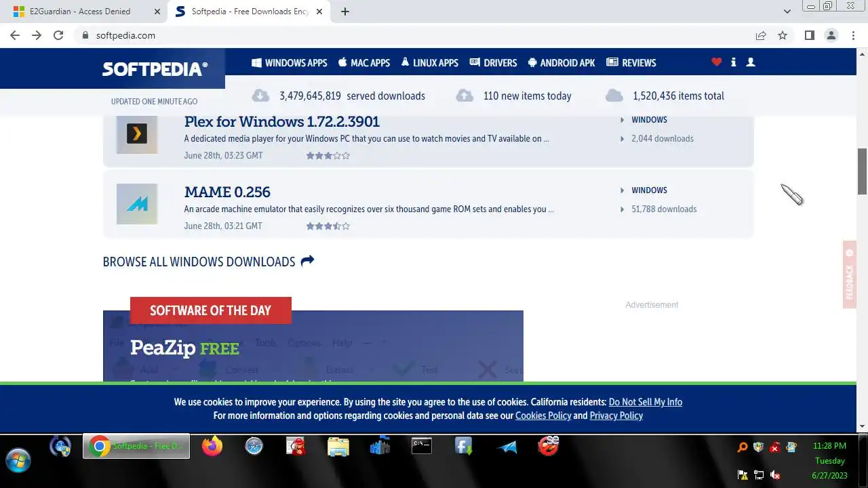The height and width of the screenshot is (488, 868).
Task: Click the orange magnifier tray icon
Action: click(x=743, y=447)
